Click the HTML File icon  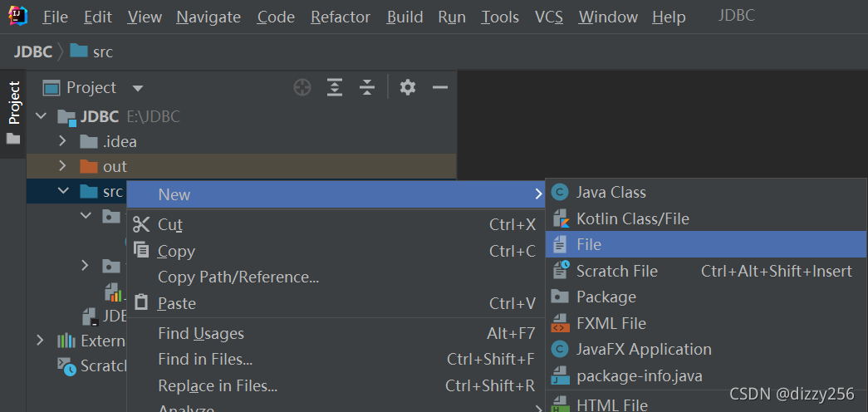pyautogui.click(x=561, y=405)
